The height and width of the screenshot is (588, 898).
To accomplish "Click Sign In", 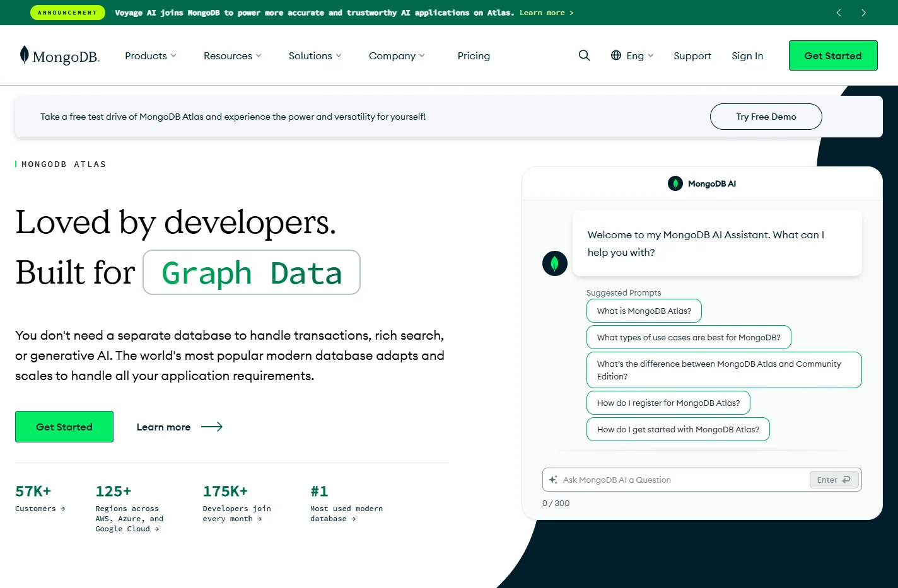I will click(x=747, y=55).
